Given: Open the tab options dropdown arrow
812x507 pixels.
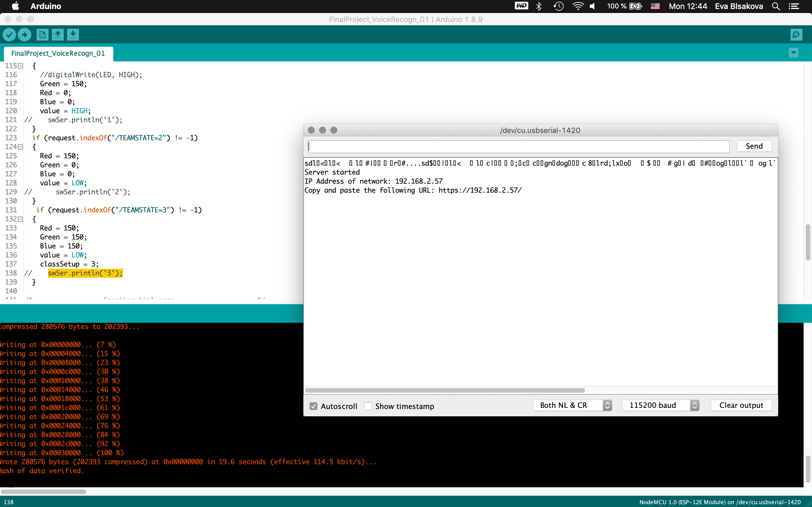Looking at the screenshot, I should click(794, 53).
